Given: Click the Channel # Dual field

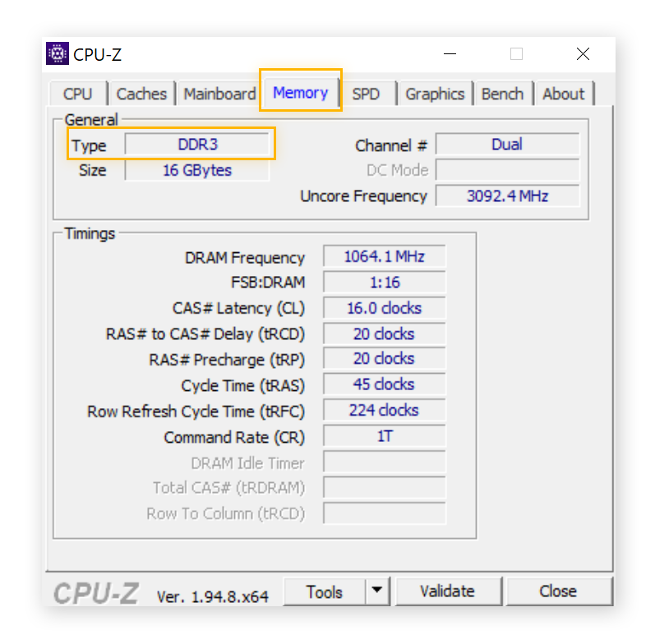Looking at the screenshot, I should pos(507,145).
